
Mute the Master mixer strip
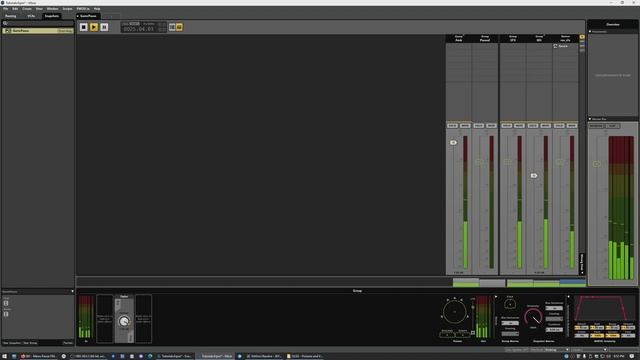click(572, 126)
